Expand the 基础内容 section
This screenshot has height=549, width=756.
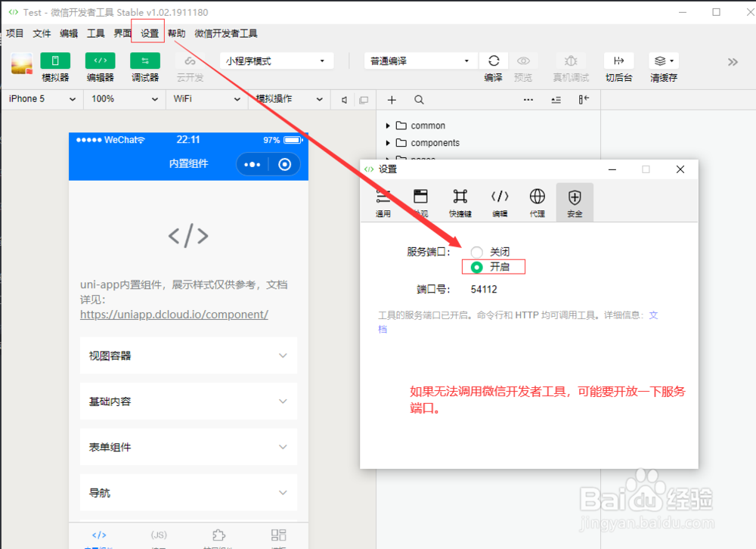pos(188,402)
